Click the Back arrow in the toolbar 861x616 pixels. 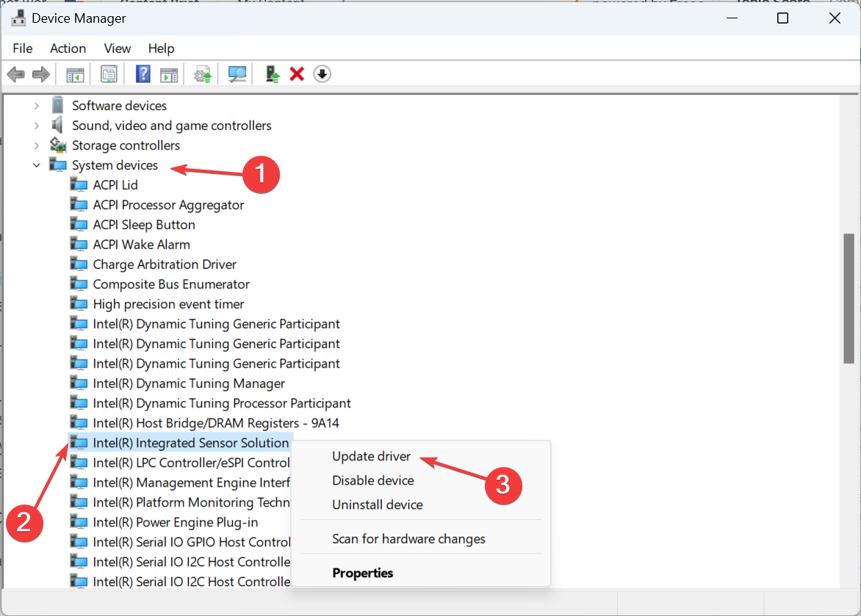tap(16, 74)
